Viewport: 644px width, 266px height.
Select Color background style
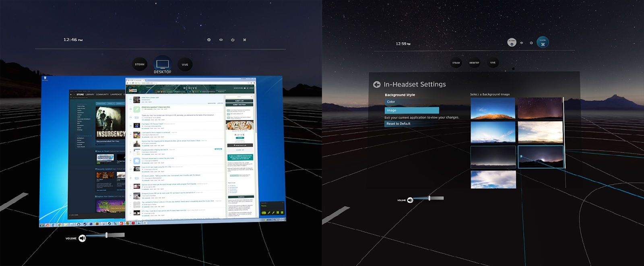pos(411,102)
